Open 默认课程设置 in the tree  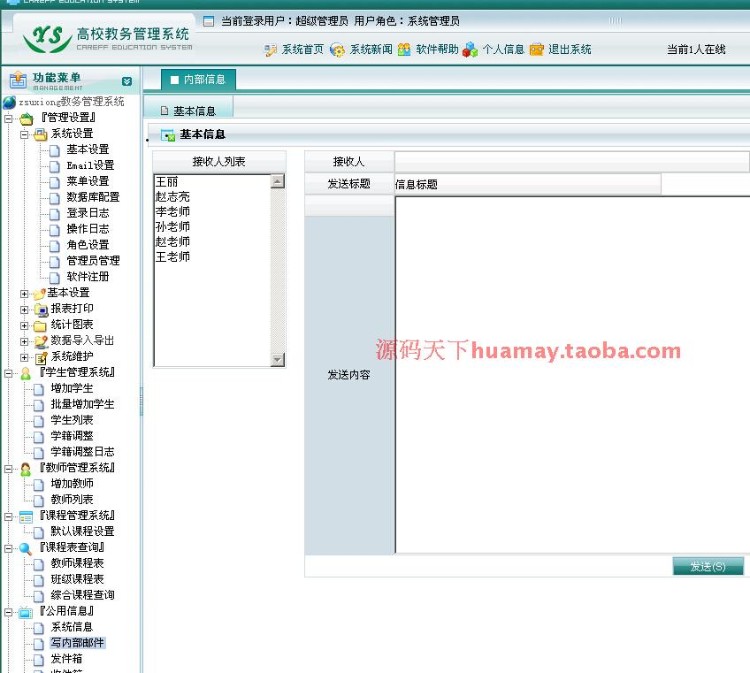point(82,531)
